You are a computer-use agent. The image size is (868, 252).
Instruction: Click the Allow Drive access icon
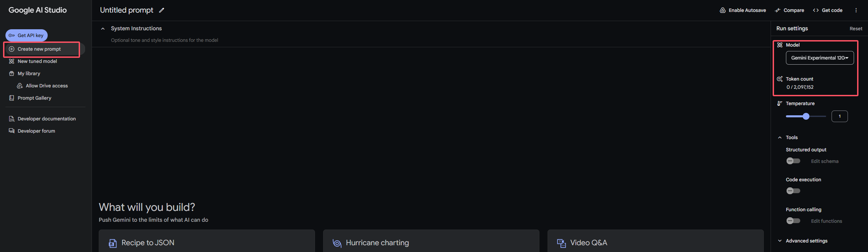pos(20,86)
